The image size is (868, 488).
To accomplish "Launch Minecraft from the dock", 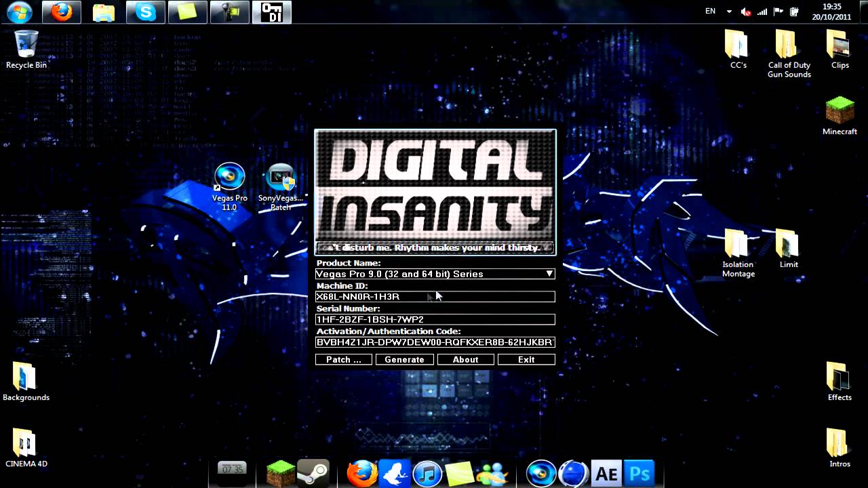I will [x=280, y=473].
